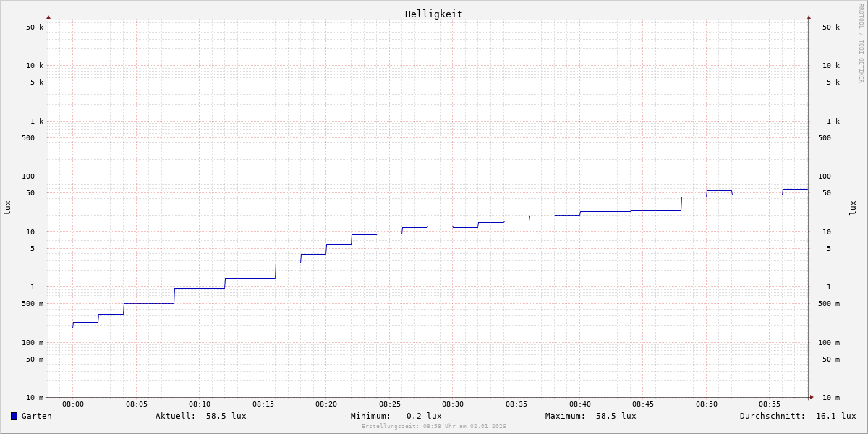Click the right axis 100 m tick label
This screenshot has height=434, width=868.
[829, 343]
